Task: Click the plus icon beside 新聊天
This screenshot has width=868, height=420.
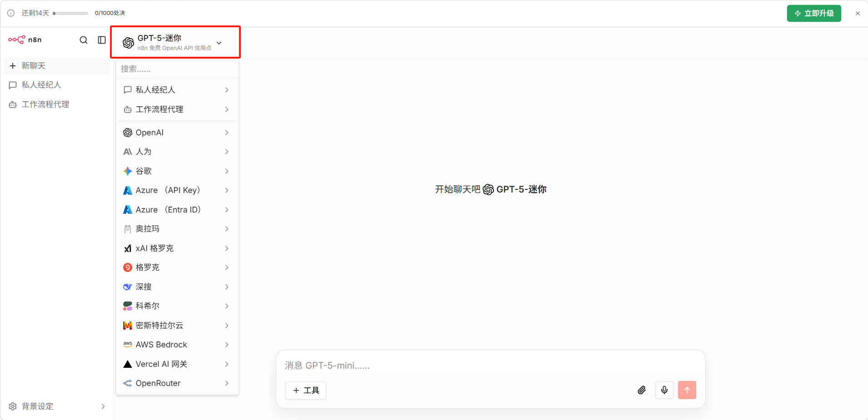Action: (x=13, y=66)
